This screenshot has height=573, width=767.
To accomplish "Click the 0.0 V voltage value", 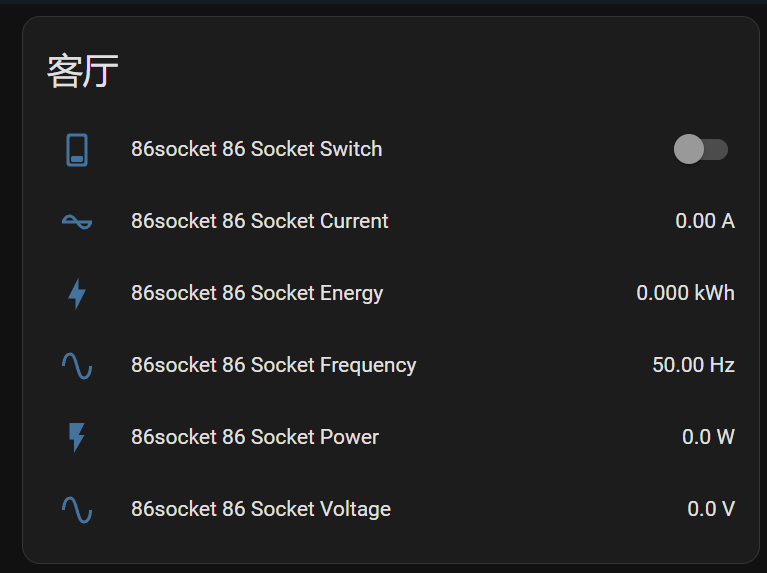I will (x=711, y=509).
